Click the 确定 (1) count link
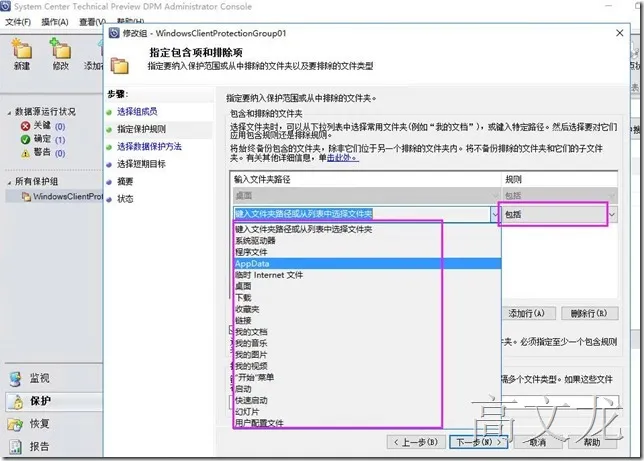The image size is (644, 461). point(60,140)
